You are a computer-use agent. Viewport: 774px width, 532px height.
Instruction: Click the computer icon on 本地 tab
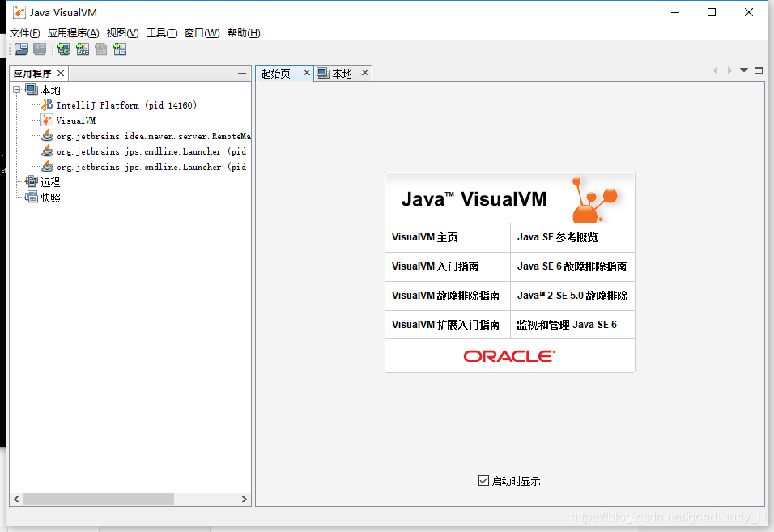(x=323, y=73)
